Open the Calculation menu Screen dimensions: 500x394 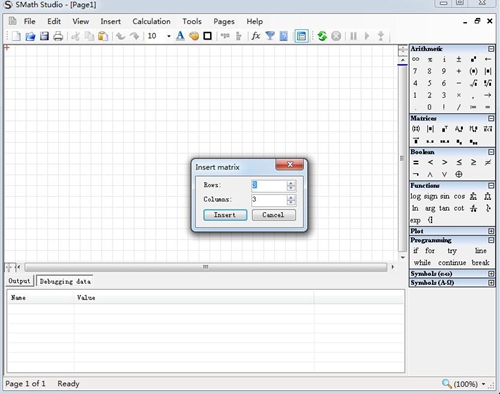click(151, 21)
